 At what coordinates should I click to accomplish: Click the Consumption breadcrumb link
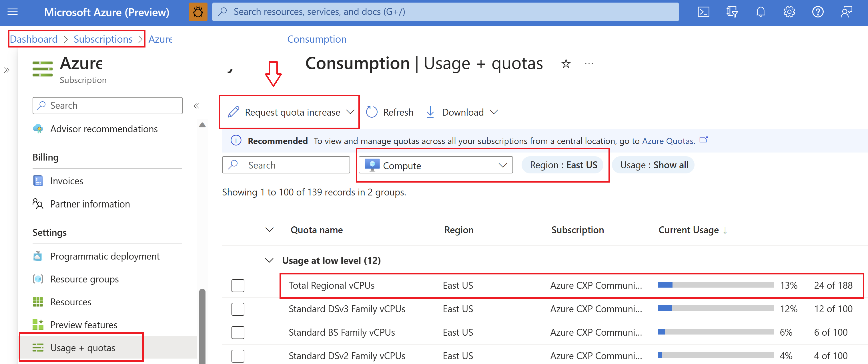317,39
